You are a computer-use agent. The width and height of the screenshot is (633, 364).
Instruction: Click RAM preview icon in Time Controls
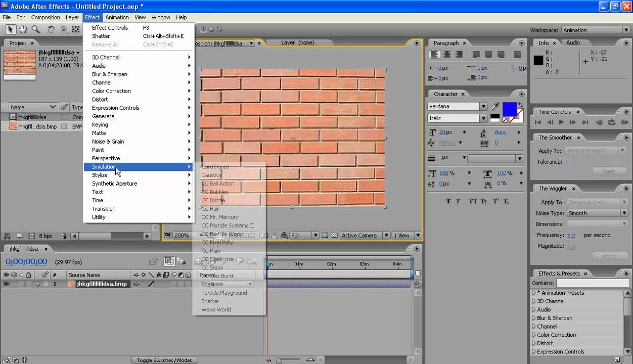click(x=625, y=122)
